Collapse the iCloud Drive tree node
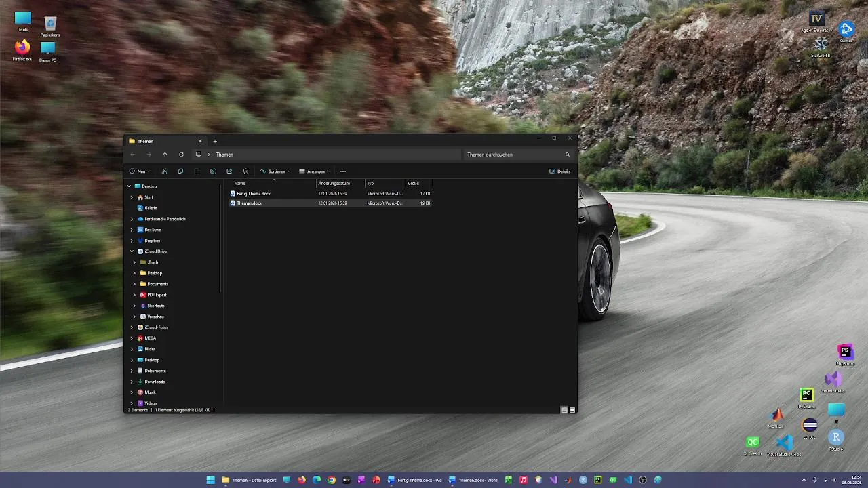Screen dimensions: 868x488 132,251
